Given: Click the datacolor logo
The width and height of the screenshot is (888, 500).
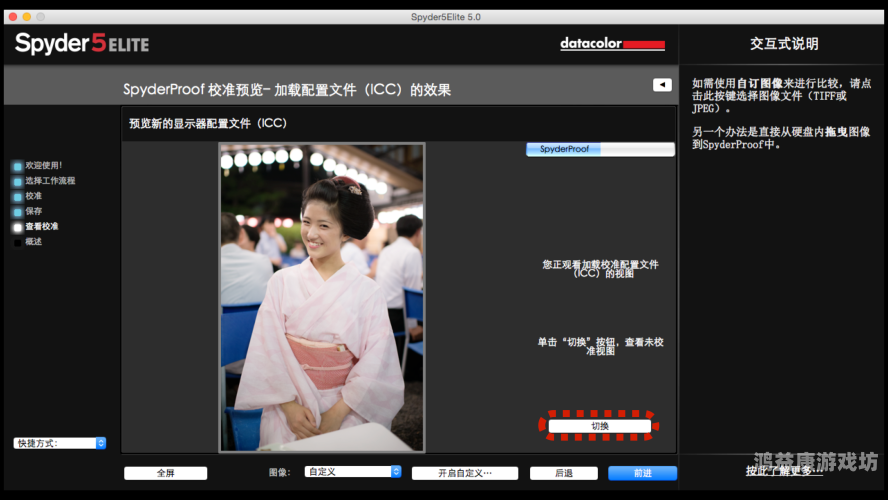Looking at the screenshot, I should coord(612,44).
